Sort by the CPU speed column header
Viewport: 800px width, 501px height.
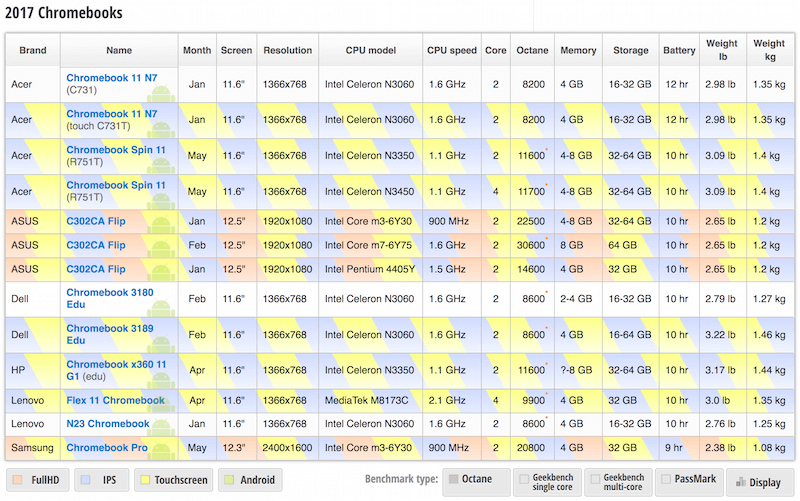pos(451,50)
